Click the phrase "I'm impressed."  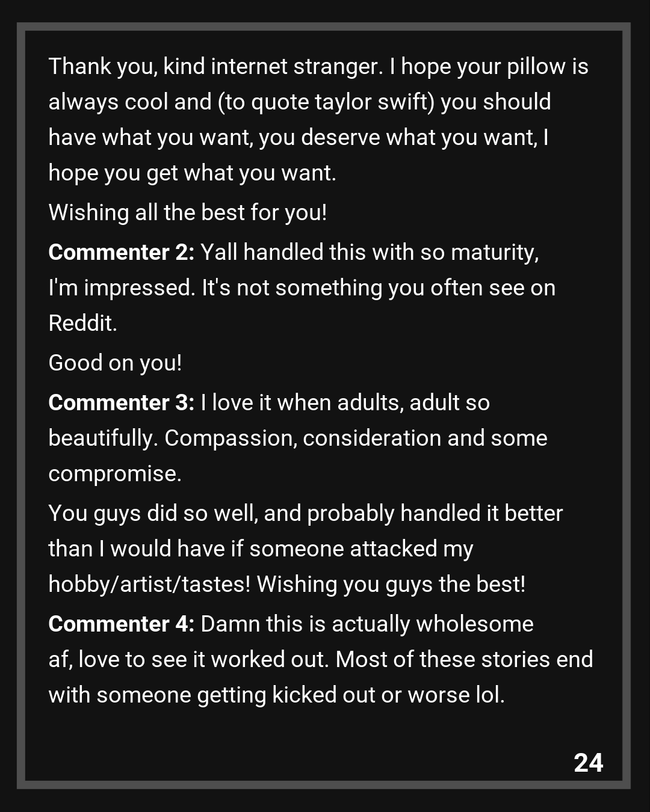[x=122, y=288]
